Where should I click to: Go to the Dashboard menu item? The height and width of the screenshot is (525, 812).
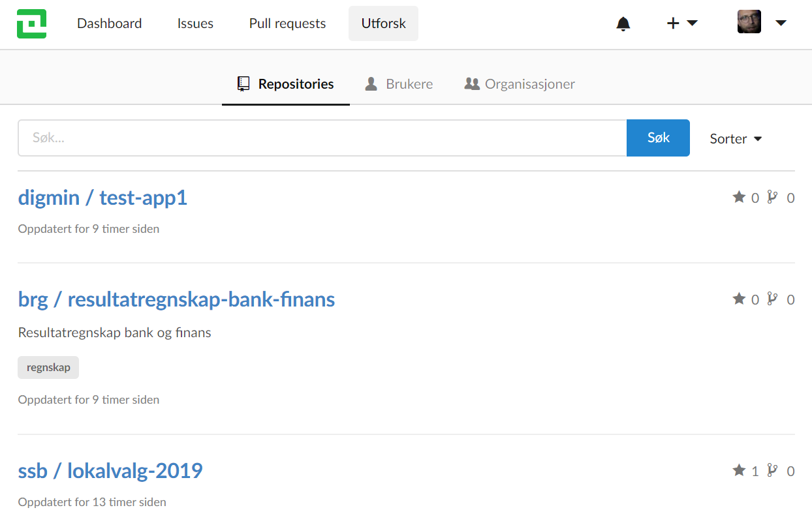[x=109, y=23]
